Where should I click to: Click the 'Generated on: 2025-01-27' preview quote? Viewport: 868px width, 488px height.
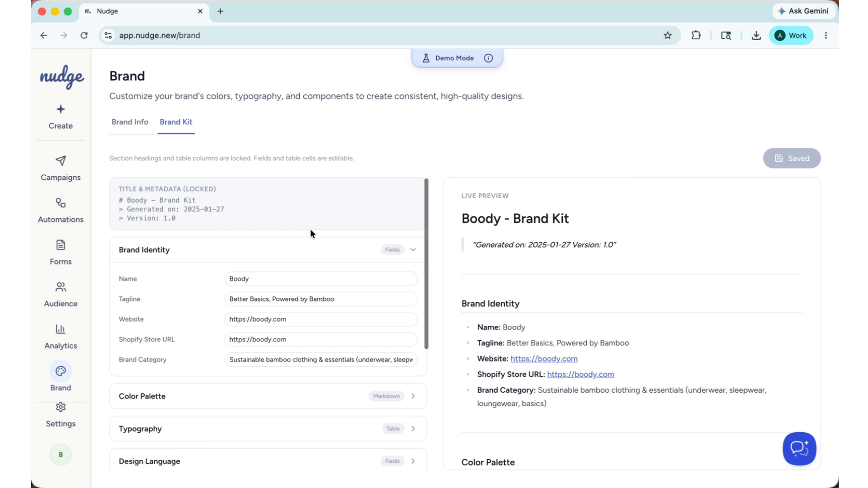(x=544, y=245)
